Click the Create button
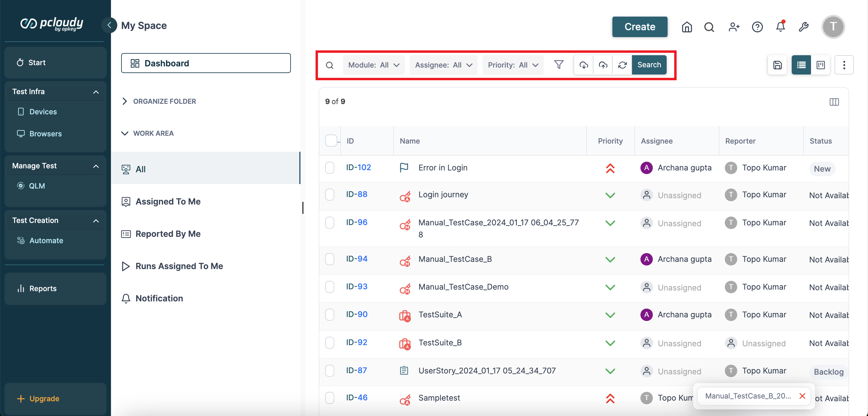 640,27
